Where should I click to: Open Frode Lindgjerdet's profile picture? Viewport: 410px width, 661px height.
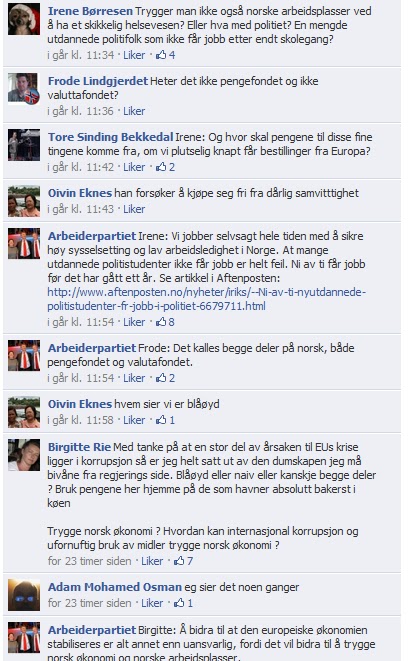pyautogui.click(x=24, y=88)
